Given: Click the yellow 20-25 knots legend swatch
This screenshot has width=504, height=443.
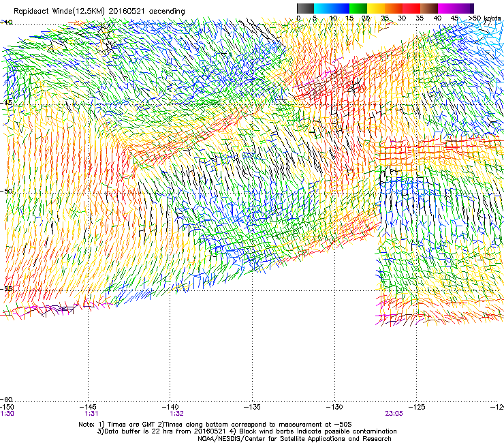Looking at the screenshot, I should click(x=376, y=8).
